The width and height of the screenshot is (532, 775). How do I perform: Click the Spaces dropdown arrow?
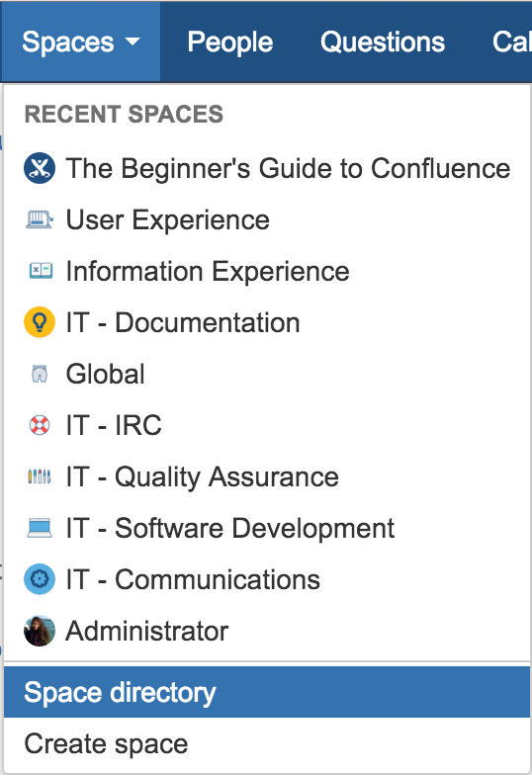click(133, 42)
